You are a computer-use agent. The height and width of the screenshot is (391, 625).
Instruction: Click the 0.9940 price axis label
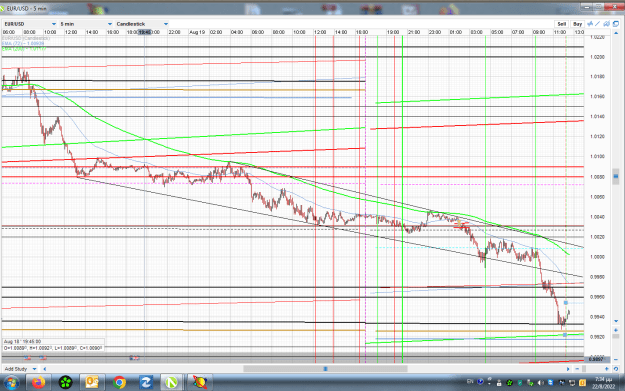pos(597,317)
